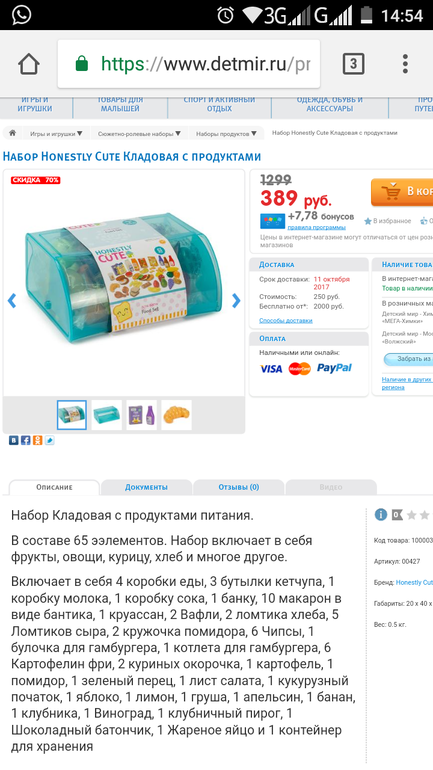This screenshot has height=770, width=433.
Task: Share product via VK icon
Action: (x=14, y=440)
